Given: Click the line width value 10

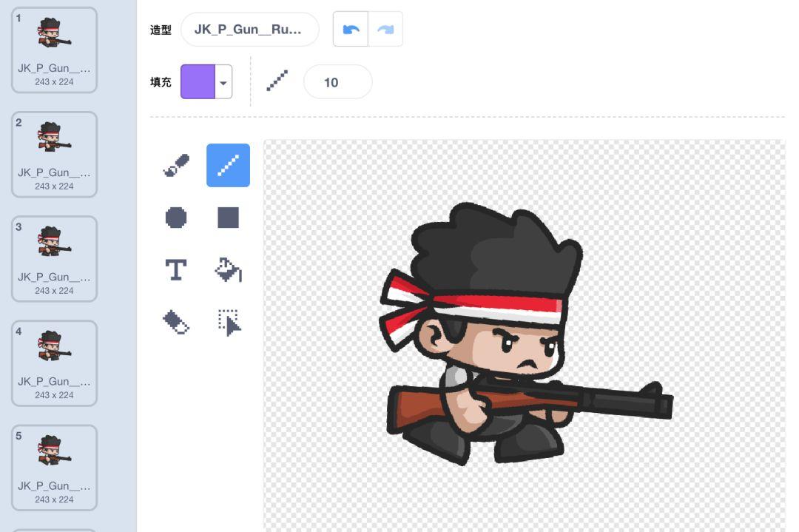Looking at the screenshot, I should [338, 82].
